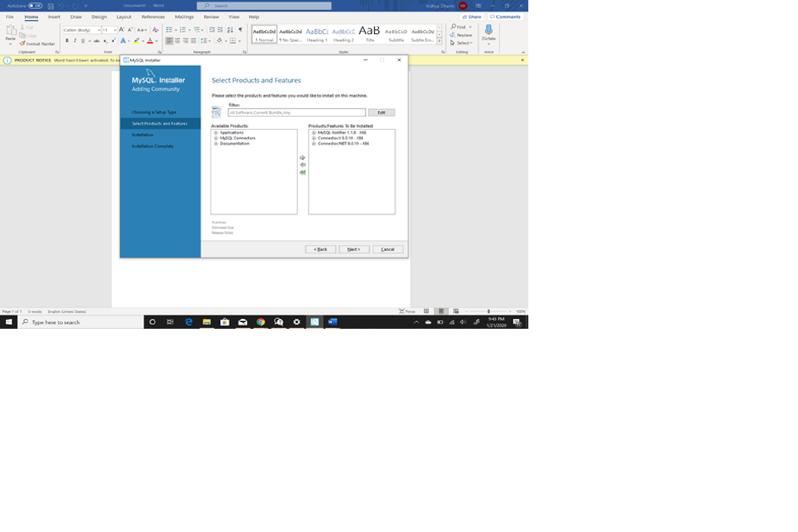Screen dimensions: 798x532
Task: Click the Next button in MySQL Installer
Action: coord(354,249)
